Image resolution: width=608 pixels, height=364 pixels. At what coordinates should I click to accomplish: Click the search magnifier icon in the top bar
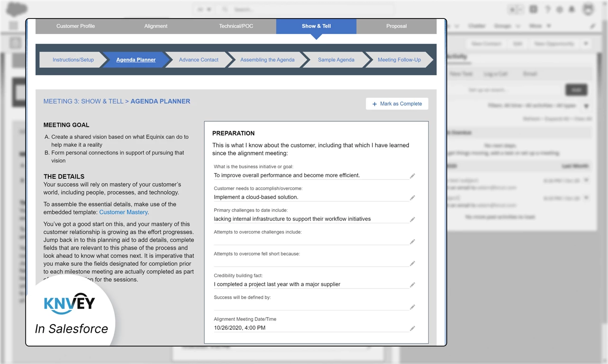(x=225, y=9)
